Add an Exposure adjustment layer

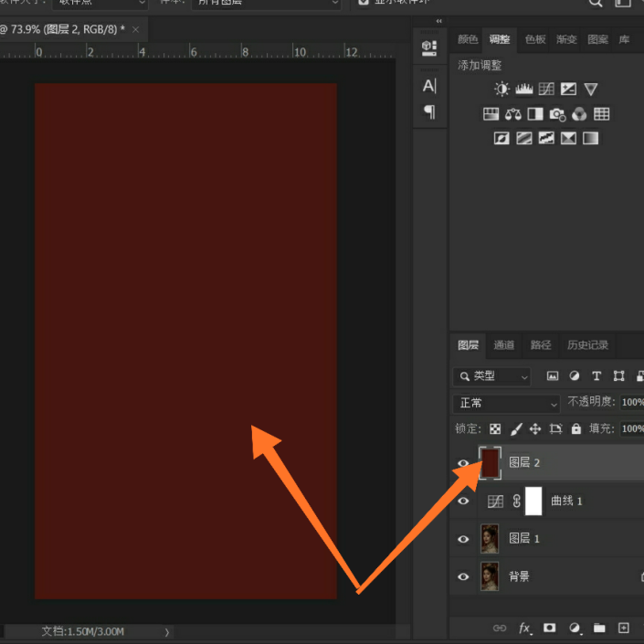coord(568,89)
